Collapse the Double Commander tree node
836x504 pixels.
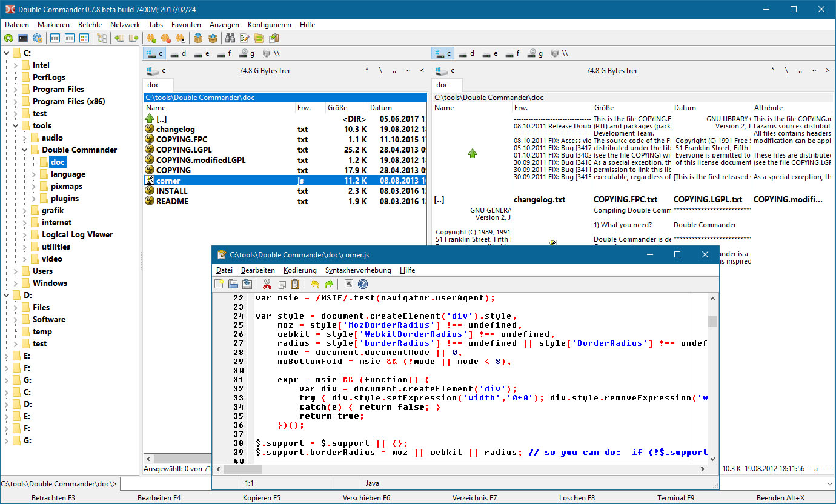click(25, 150)
